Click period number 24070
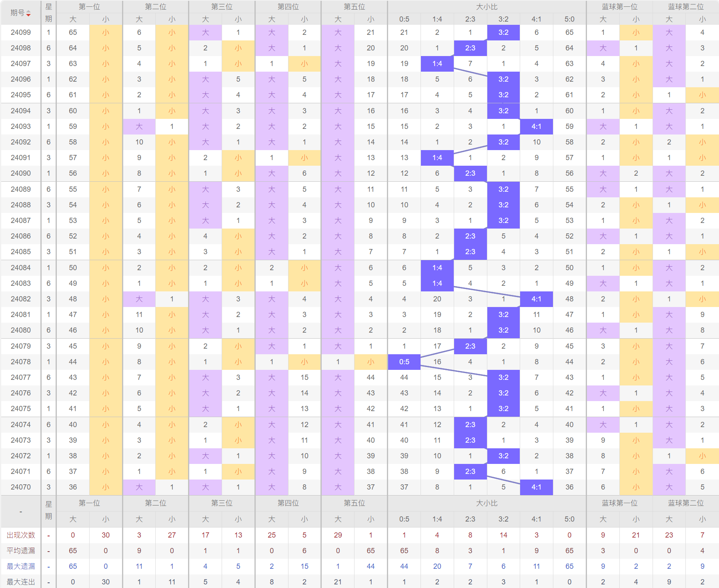Viewport: 719px width, 588px height. click(x=21, y=487)
